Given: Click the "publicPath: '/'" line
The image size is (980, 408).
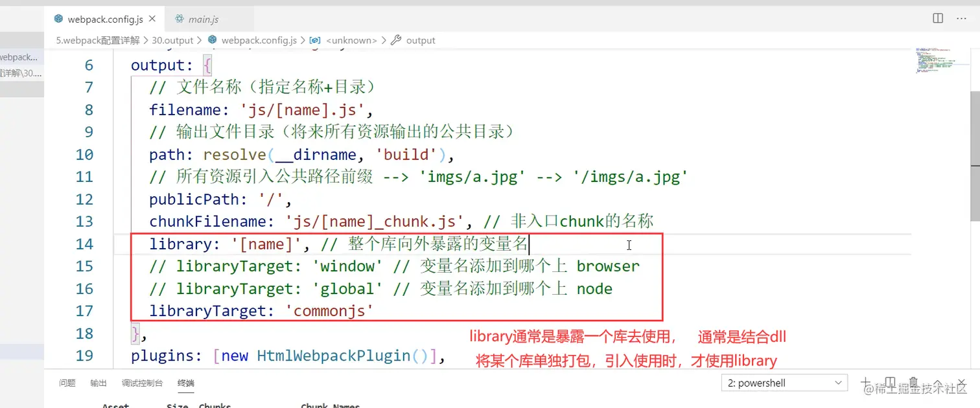Looking at the screenshot, I should point(221,199).
